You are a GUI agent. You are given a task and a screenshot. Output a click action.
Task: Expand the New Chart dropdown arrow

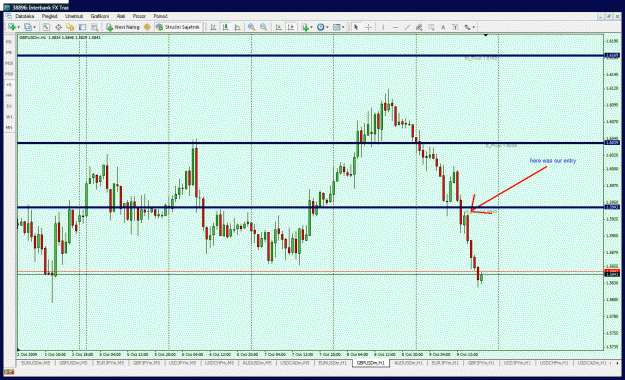18,27
